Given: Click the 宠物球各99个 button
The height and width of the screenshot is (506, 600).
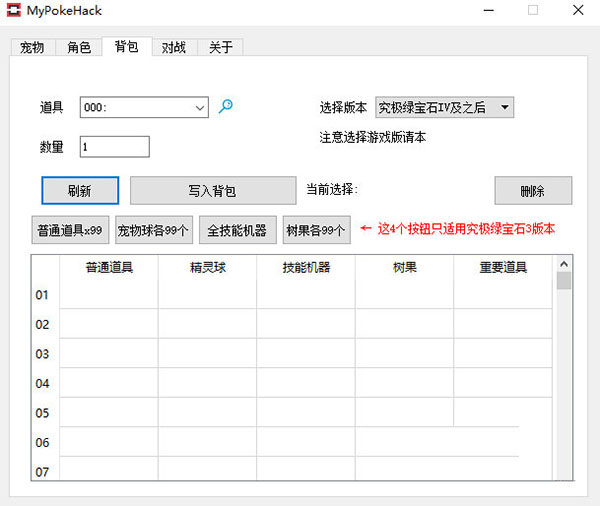Looking at the screenshot, I should (154, 230).
